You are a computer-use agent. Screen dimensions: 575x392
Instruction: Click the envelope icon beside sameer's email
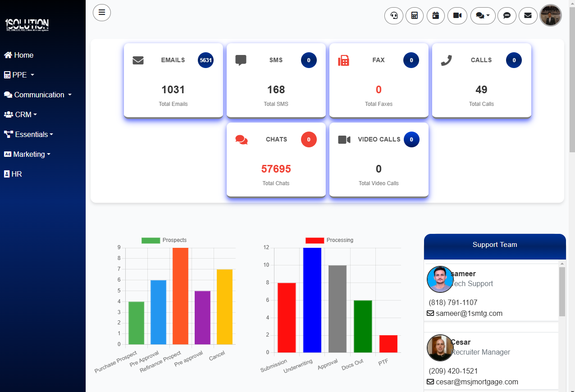[430, 313]
